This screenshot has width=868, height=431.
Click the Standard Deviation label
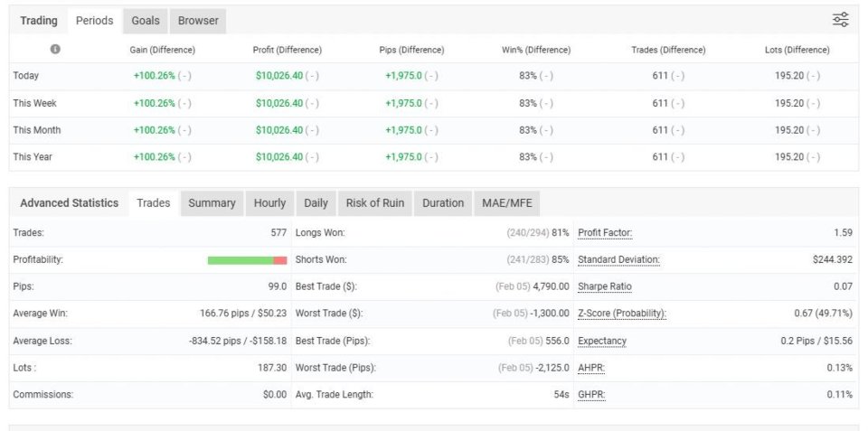click(x=618, y=259)
